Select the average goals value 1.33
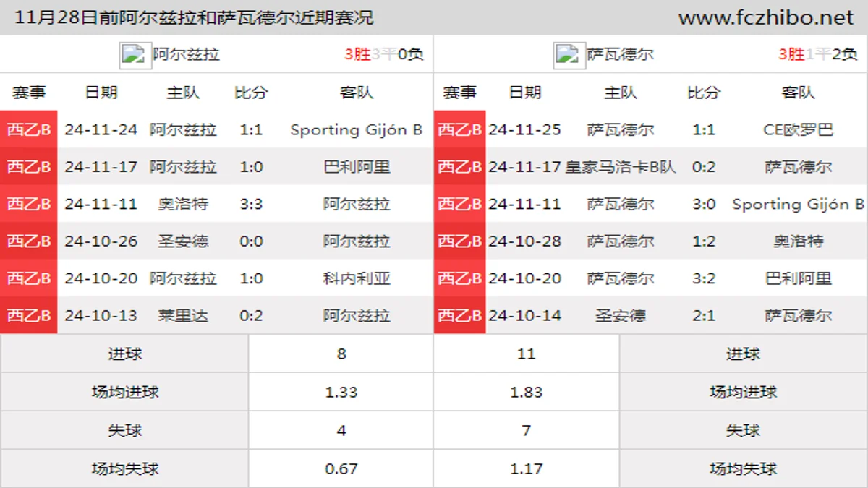This screenshot has height=488, width=868. [x=341, y=393]
